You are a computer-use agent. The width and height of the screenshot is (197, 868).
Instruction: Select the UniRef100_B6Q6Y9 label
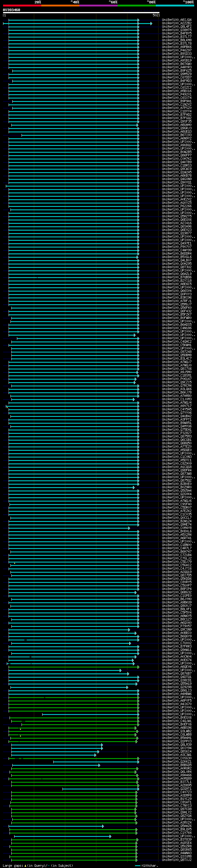[x=177, y=636]
